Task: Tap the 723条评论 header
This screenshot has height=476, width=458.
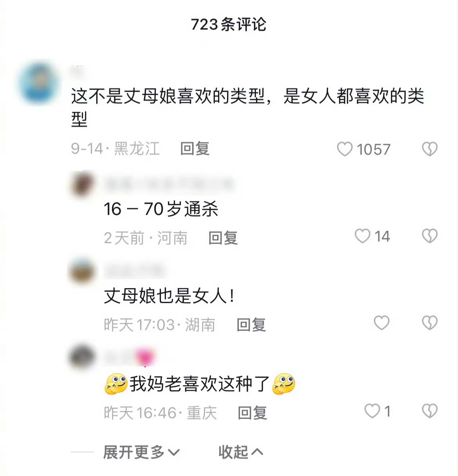Action: pyautogui.click(x=229, y=24)
